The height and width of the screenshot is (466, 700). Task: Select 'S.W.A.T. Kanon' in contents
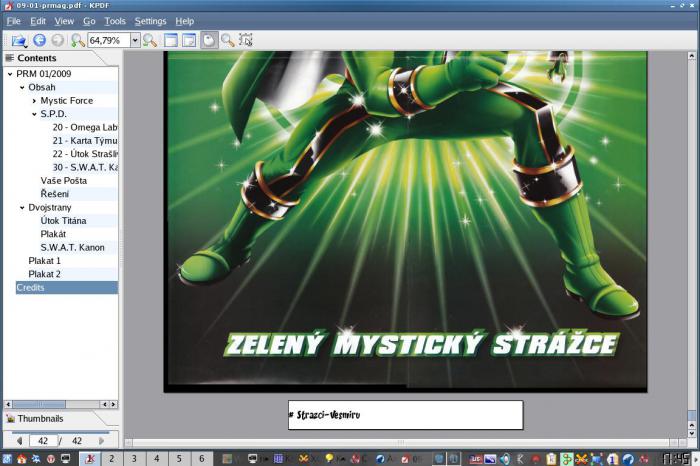[72, 247]
